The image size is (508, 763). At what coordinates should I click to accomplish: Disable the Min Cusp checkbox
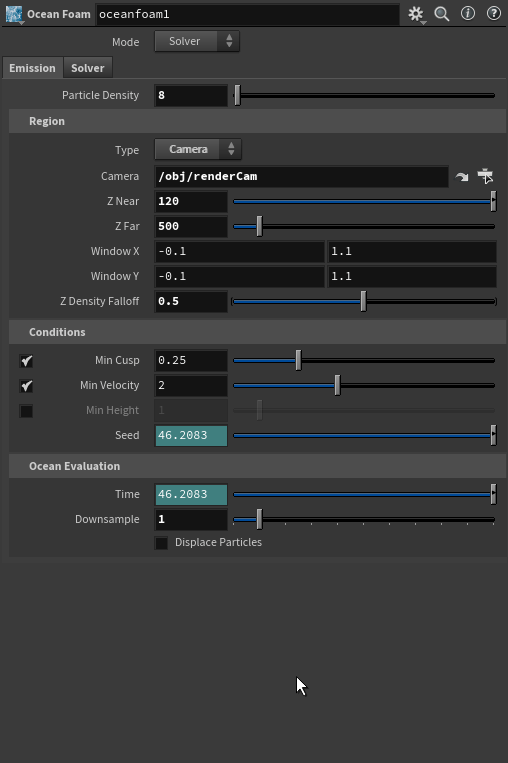coord(26,361)
